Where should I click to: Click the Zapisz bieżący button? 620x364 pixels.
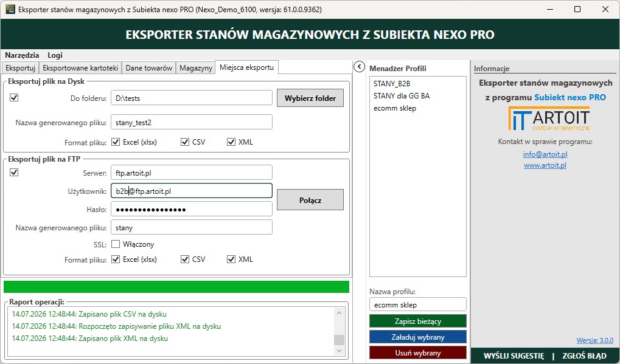tap(418, 321)
